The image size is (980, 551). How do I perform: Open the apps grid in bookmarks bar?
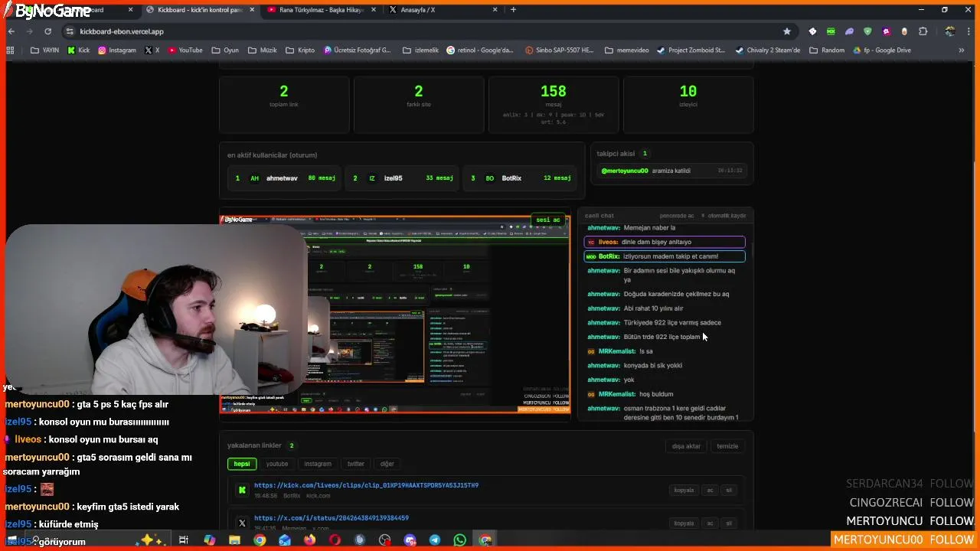click(x=10, y=51)
